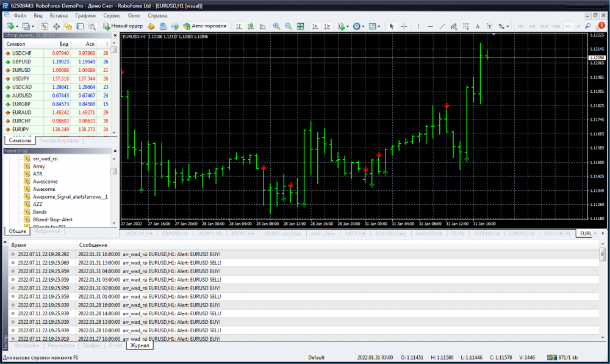Toggle the Авто-торговля button
The height and width of the screenshot is (364, 610).
[204, 26]
